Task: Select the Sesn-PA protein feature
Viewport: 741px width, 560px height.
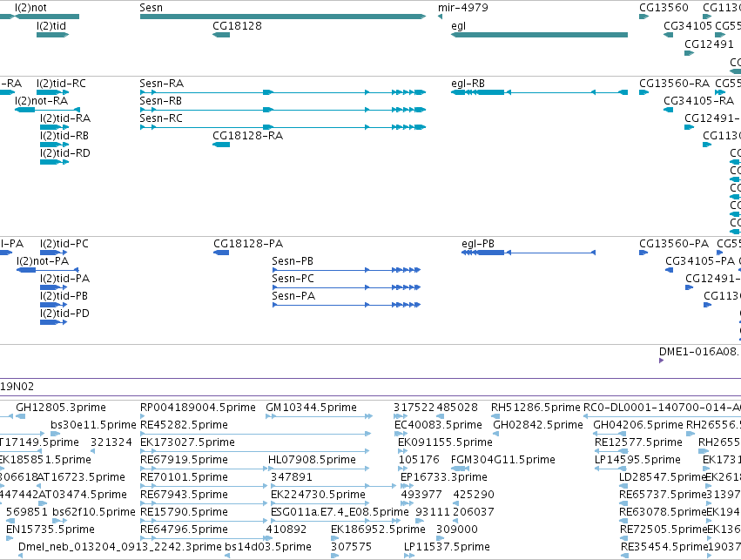Action: [x=347, y=305]
